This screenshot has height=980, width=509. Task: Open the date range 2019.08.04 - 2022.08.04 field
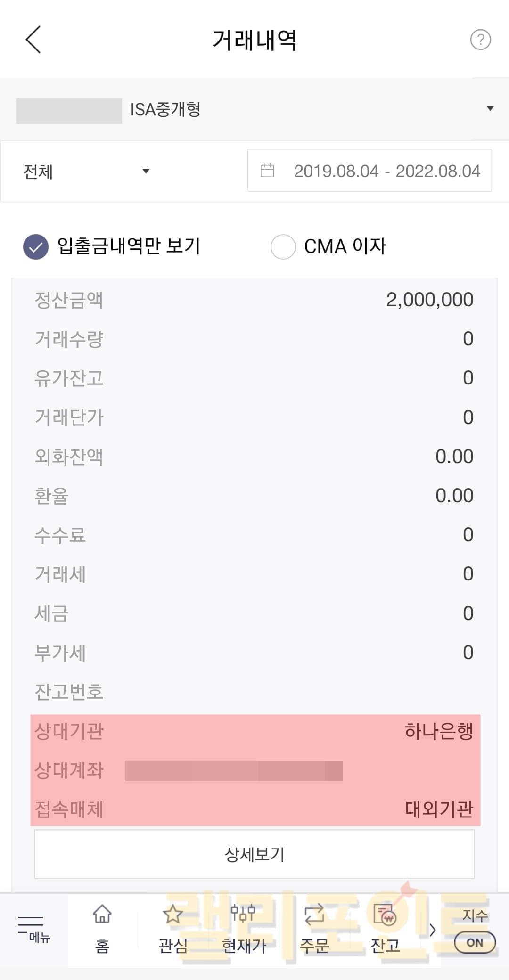click(386, 171)
